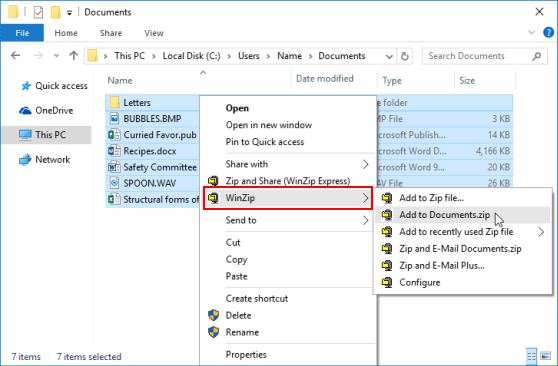
Task: Click the WinZip icon beside Add to Zip file...
Action: [387, 198]
